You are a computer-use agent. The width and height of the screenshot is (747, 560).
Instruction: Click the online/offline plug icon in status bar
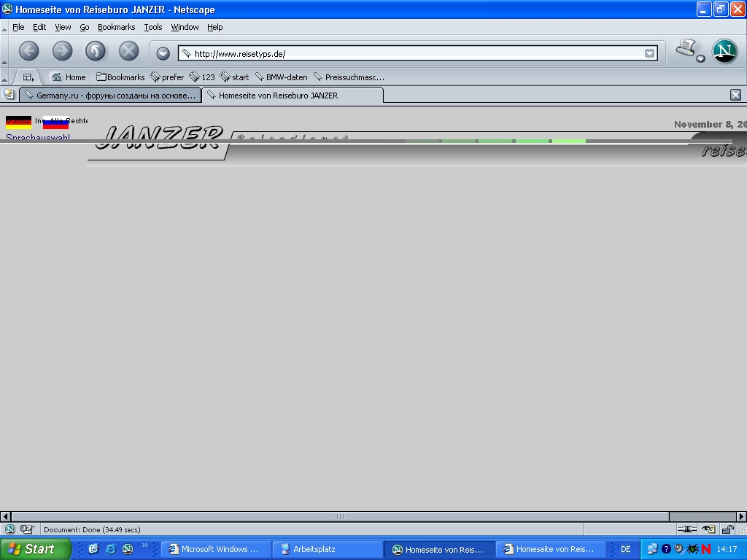coord(686,529)
